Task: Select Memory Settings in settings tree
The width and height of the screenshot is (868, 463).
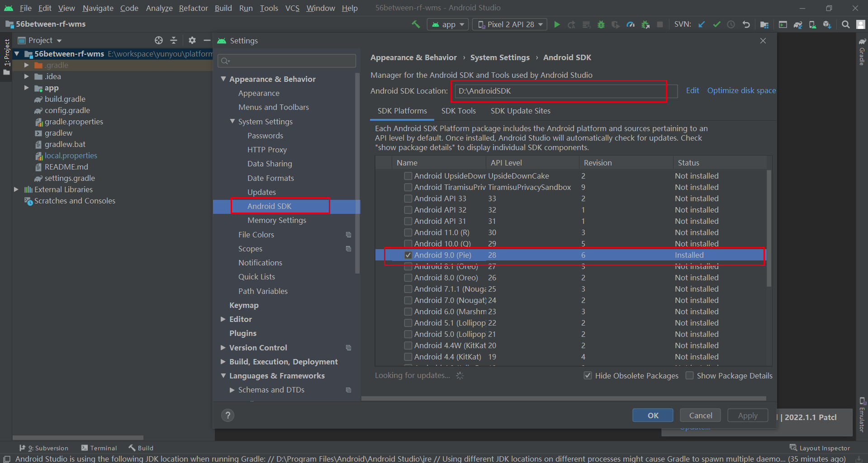Action: [276, 220]
